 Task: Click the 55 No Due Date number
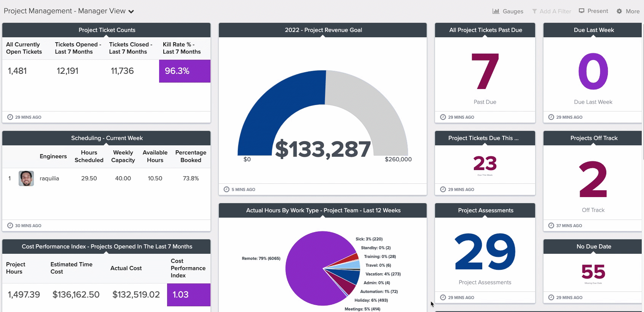[x=593, y=272]
